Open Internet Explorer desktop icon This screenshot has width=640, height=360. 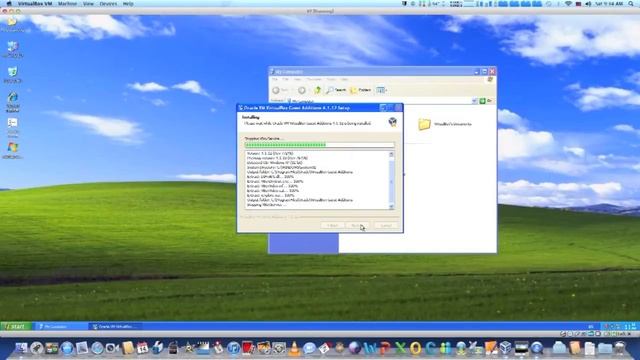(13, 98)
